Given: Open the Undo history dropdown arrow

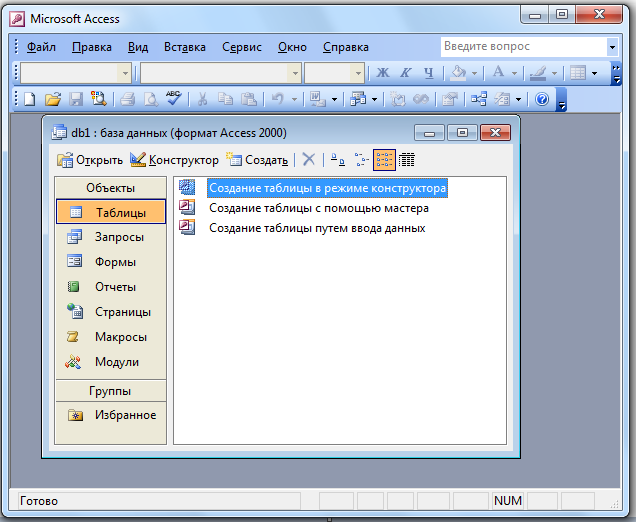Looking at the screenshot, I should point(294,99).
